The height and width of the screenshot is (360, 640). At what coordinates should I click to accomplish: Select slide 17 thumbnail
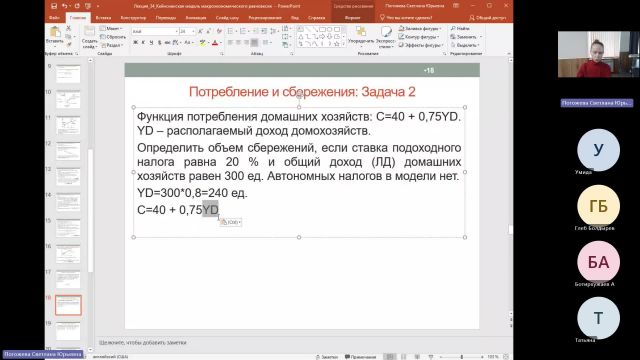point(68,280)
